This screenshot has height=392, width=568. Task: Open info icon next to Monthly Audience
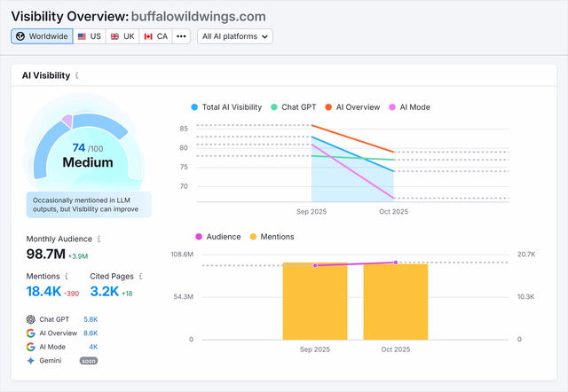click(x=99, y=239)
